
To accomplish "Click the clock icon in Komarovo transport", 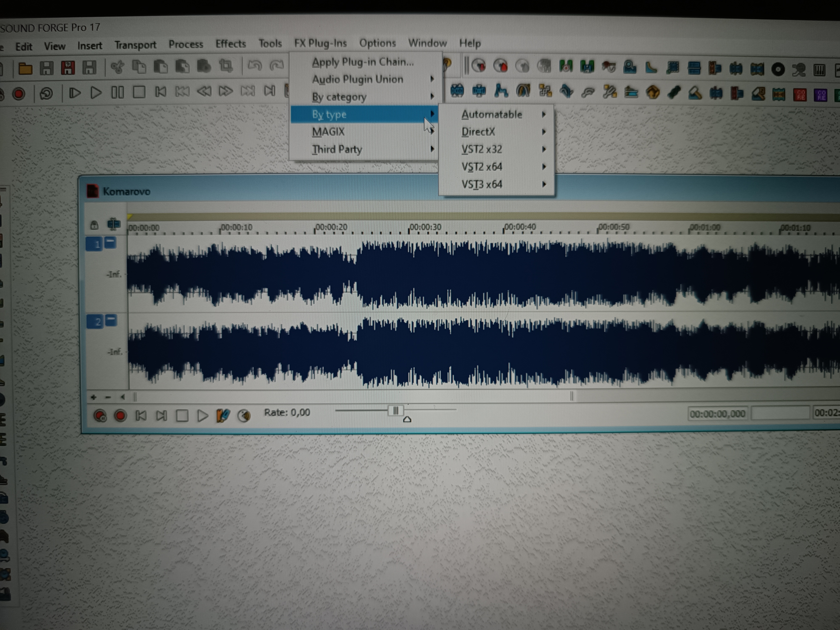I will pos(244,415).
